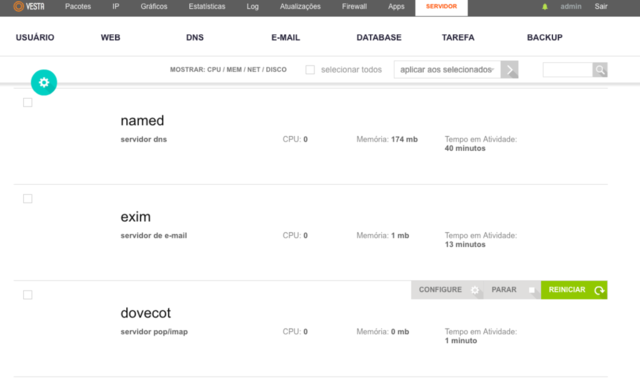Open the BACKUP section
Viewport: 640px width, 383px height.
pyautogui.click(x=545, y=38)
